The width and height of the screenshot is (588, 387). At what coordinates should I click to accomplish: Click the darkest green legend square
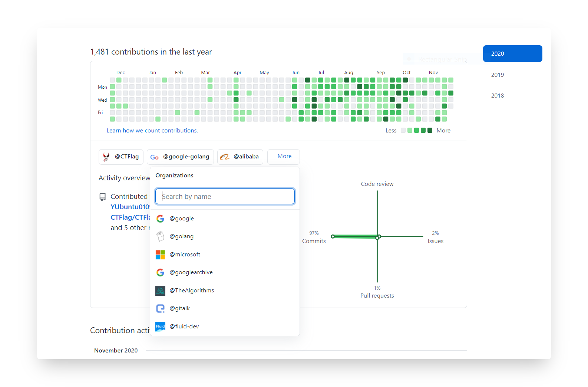pos(430,130)
